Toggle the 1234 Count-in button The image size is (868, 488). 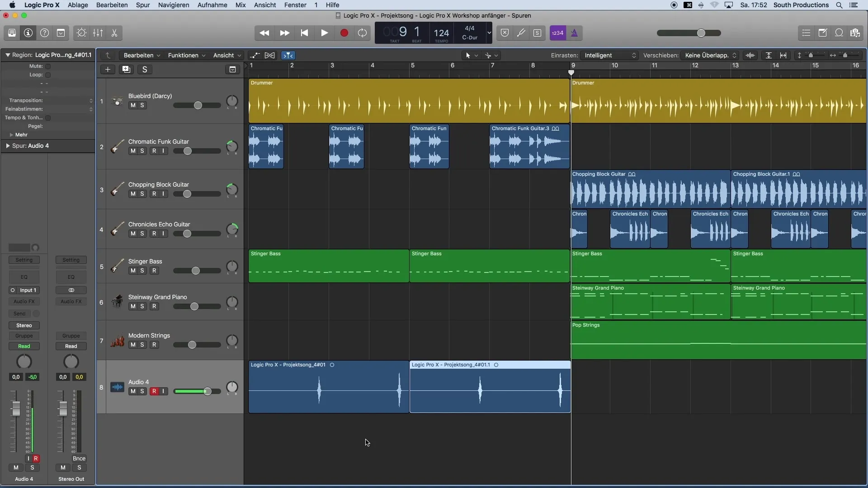(558, 33)
